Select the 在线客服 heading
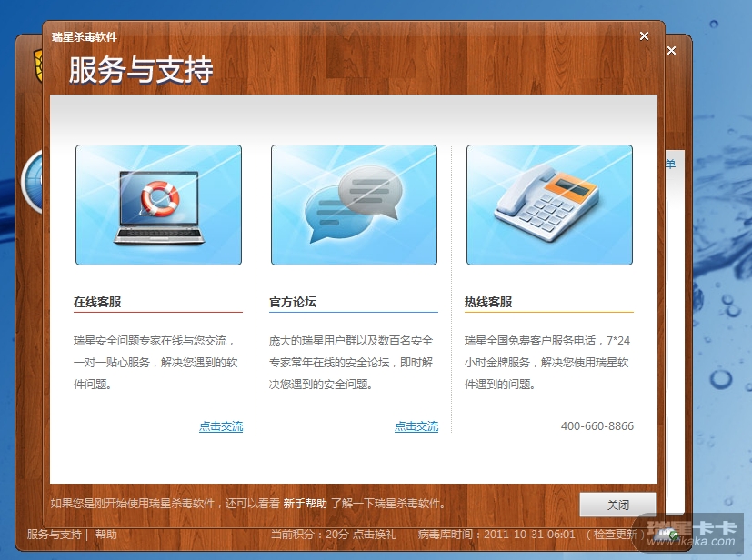The height and width of the screenshot is (560, 752). point(97,302)
